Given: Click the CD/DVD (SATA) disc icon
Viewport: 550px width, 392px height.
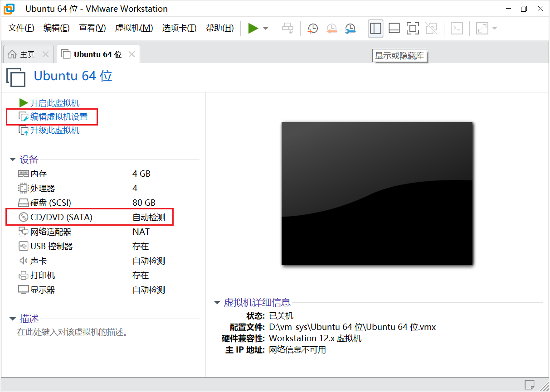Looking at the screenshot, I should (24, 217).
